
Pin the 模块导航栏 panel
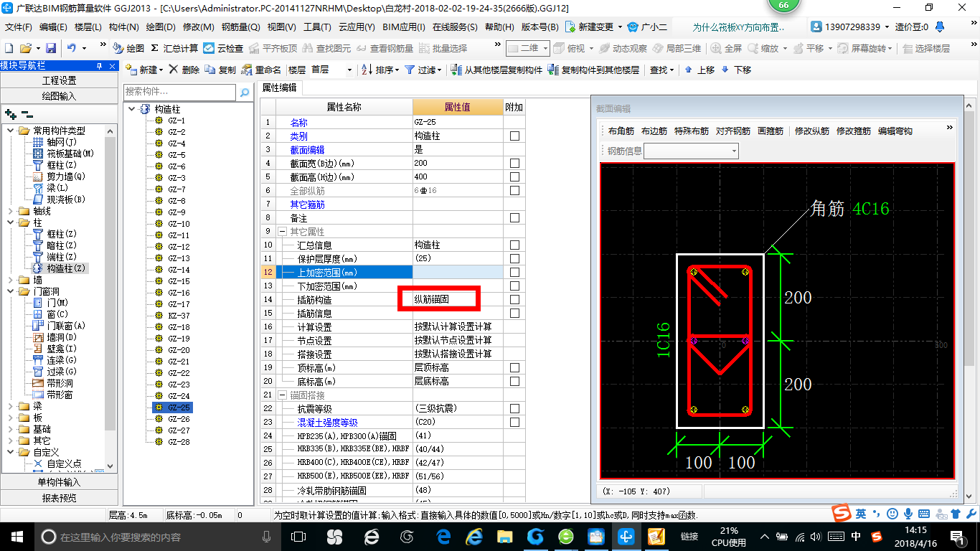99,65
